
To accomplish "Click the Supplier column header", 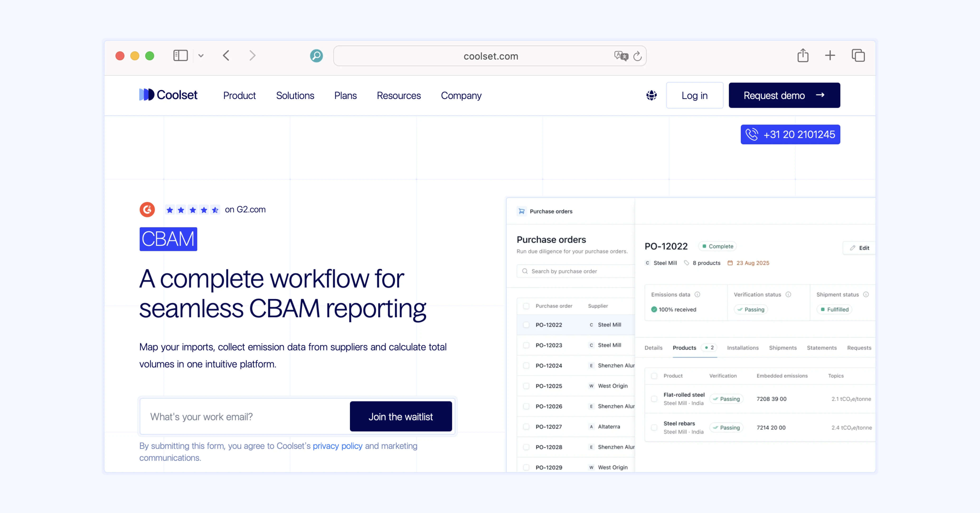I will click(x=598, y=306).
